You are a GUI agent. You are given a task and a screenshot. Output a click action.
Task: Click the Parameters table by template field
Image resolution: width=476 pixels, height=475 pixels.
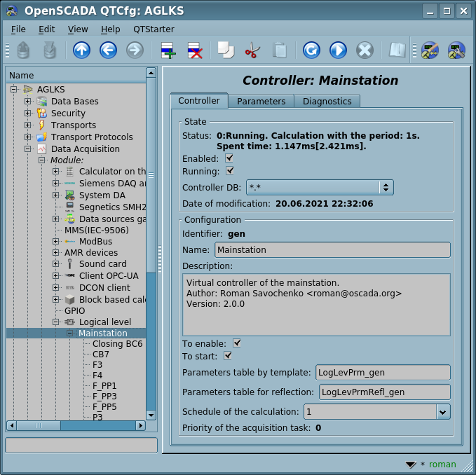383,373
